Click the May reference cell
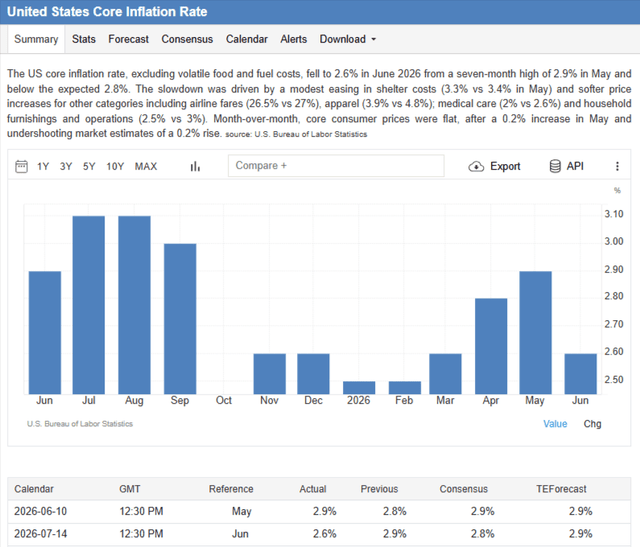The width and height of the screenshot is (640, 547). (242, 511)
